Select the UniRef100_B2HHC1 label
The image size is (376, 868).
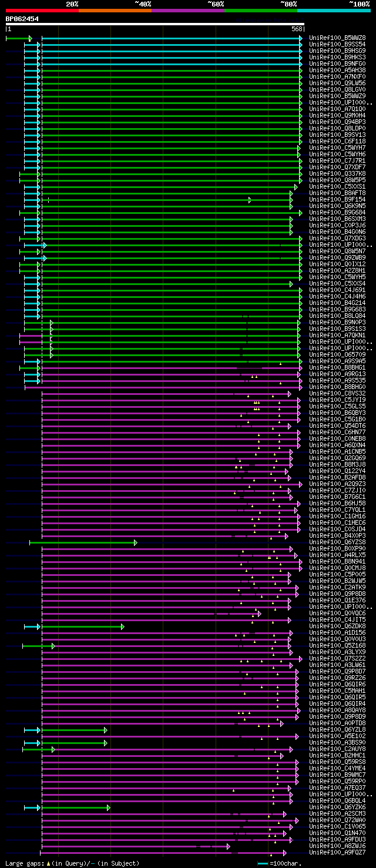(337, 755)
